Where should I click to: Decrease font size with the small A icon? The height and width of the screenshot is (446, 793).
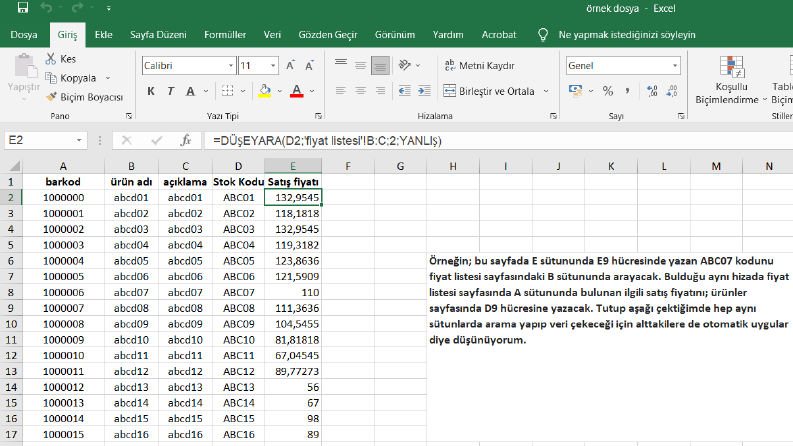(310, 65)
